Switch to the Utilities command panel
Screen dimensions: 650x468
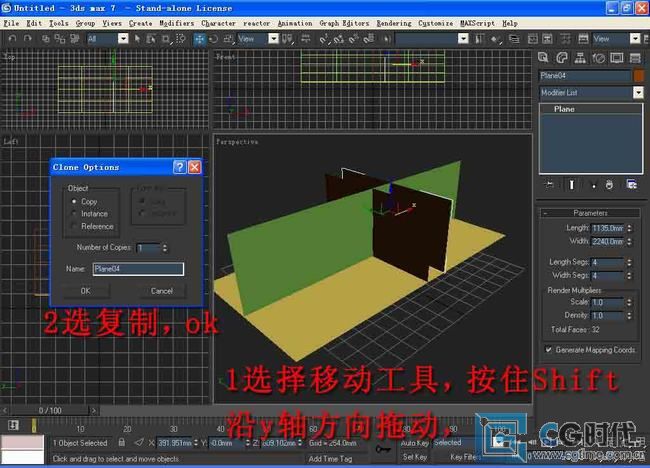pyautogui.click(x=635, y=58)
